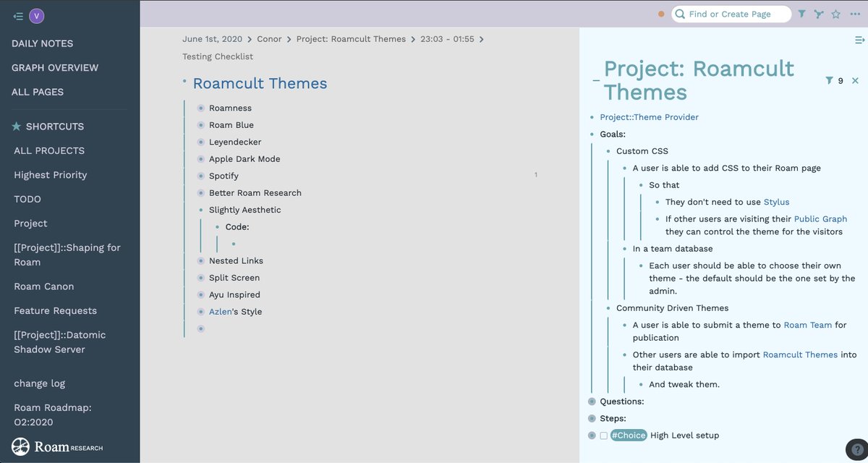The image size is (868, 463).
Task: Open the graph view icon in top bar
Action: [x=819, y=14]
